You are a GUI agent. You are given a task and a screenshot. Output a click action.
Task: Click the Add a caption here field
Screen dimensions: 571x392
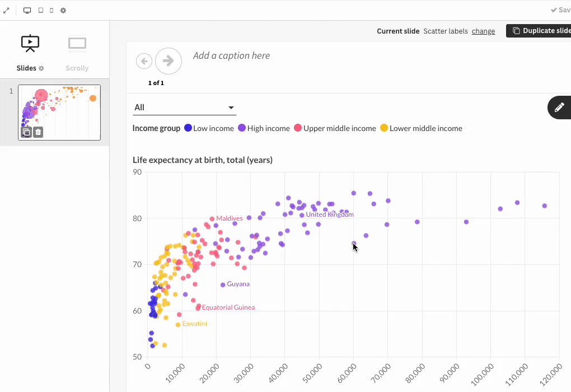pos(232,55)
